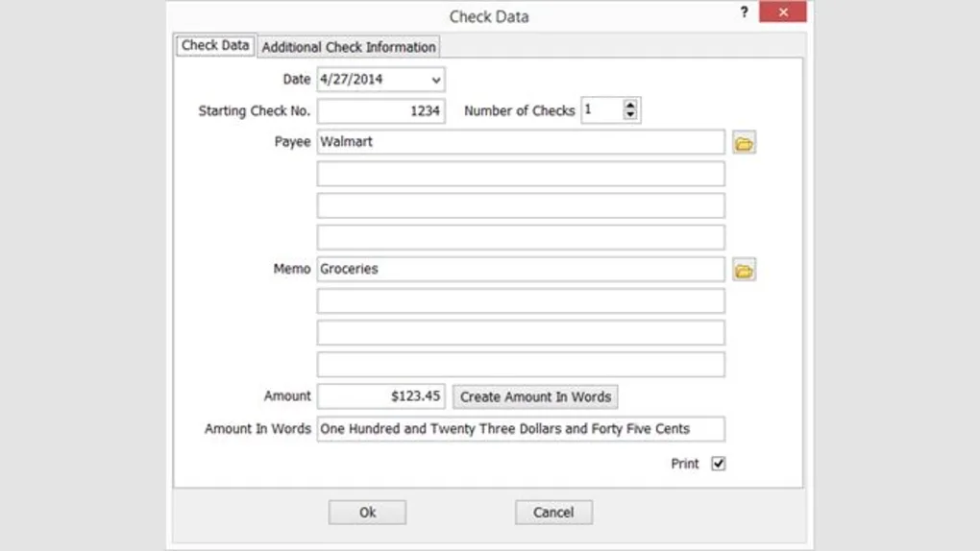980x551 pixels.
Task: Click the Memo field containing Groceries
Action: 521,269
